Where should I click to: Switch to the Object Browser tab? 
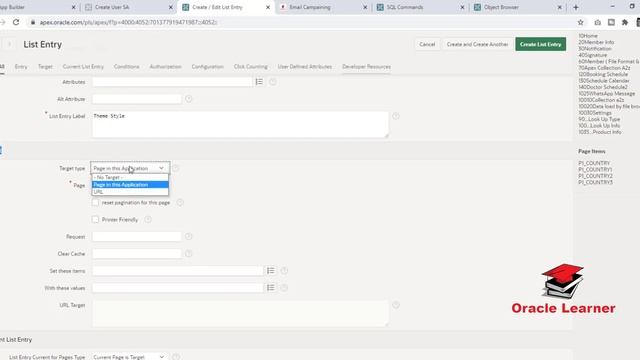518,7
